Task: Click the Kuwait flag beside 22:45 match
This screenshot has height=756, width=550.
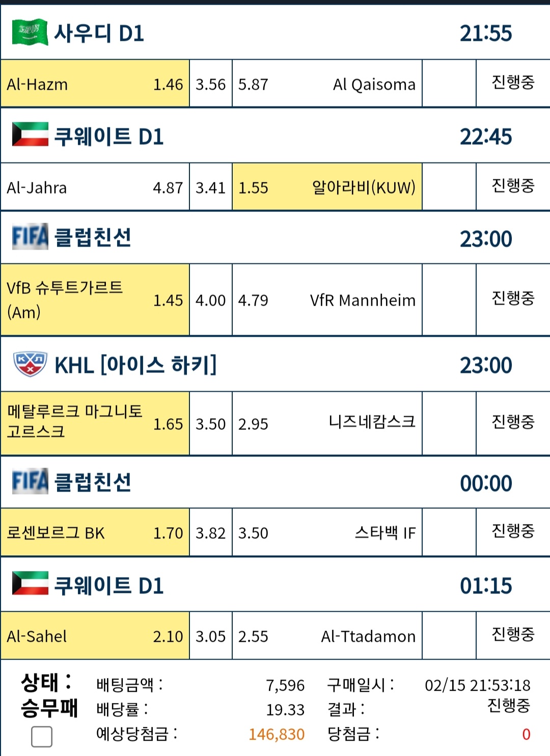Action: pos(30,134)
